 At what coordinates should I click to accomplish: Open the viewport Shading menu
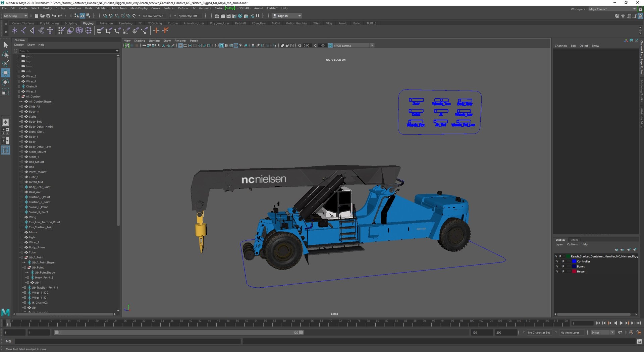tap(140, 41)
